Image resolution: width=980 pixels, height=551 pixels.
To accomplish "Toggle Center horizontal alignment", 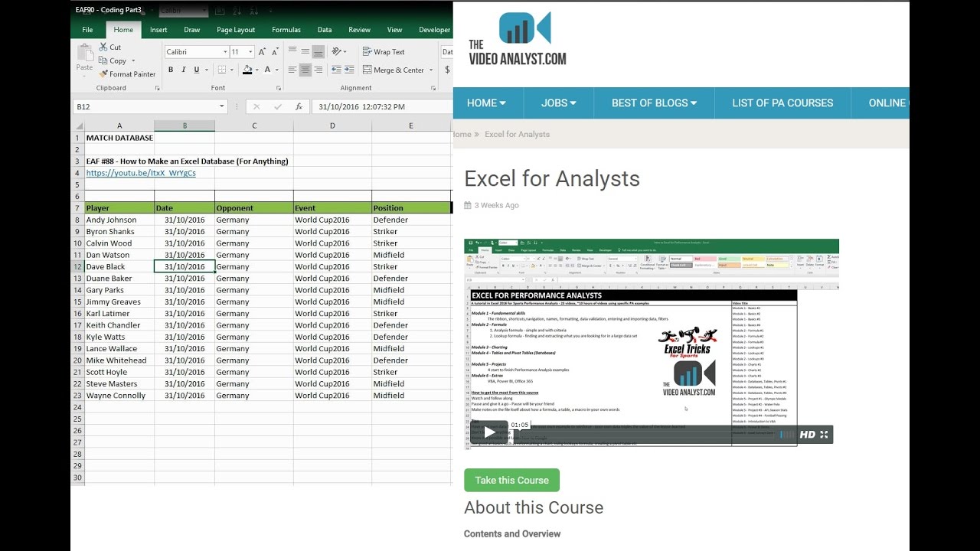I will coord(305,70).
